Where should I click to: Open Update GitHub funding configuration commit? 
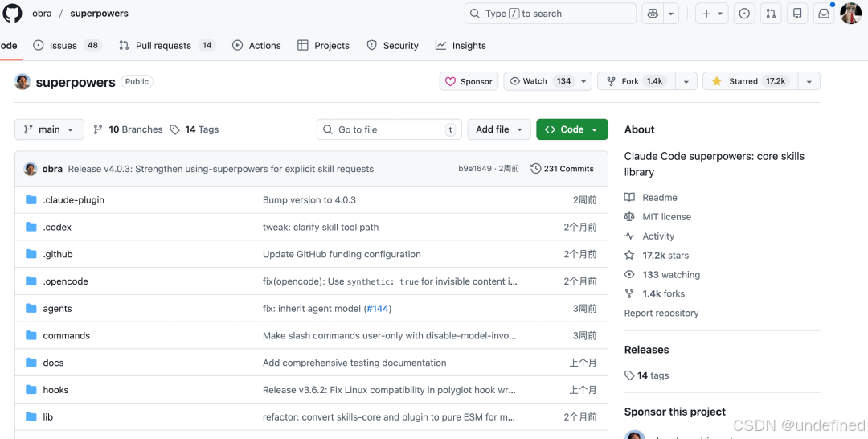pos(342,254)
